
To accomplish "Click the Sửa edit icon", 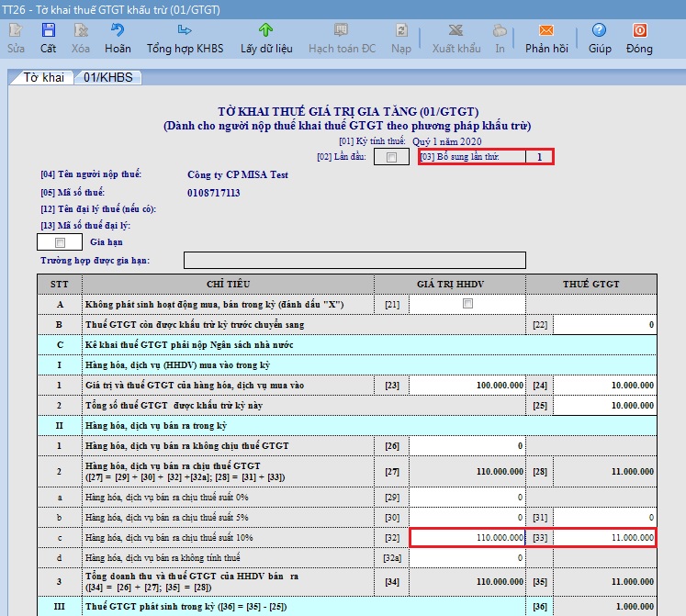I will [x=16, y=30].
